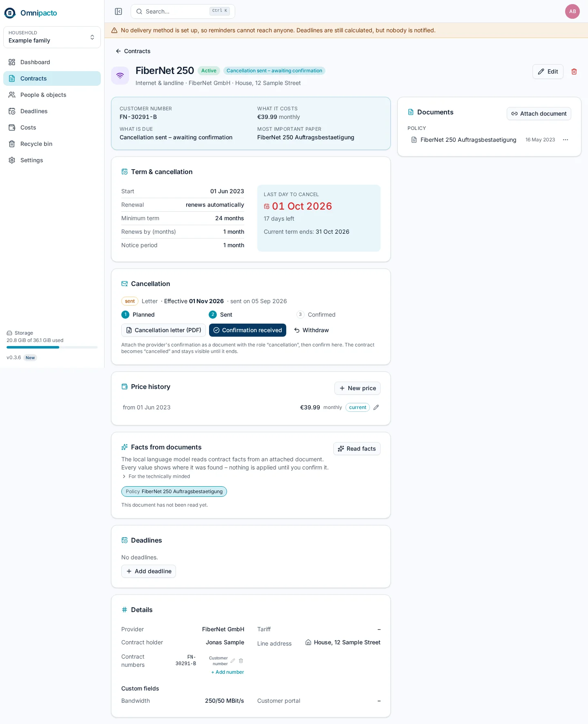Go to Dashboard
This screenshot has height=724, width=588.
tap(52, 62)
